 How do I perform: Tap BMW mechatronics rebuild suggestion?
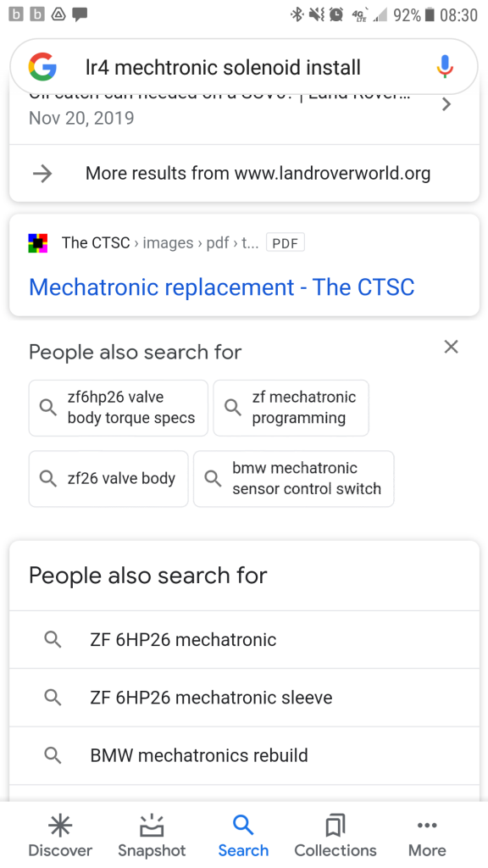pos(244,755)
